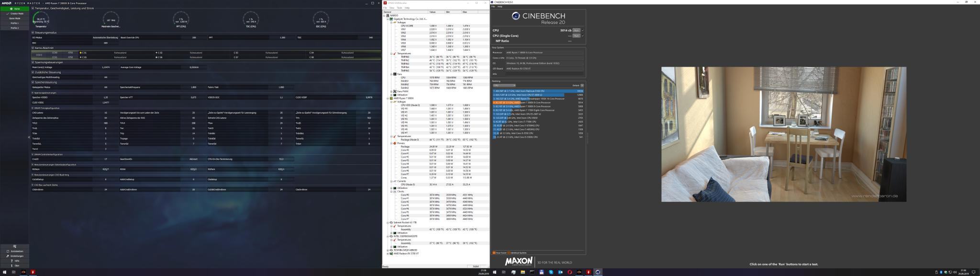980x276 pixels.
Task: Select the starred core C 01
Action: 83,53
